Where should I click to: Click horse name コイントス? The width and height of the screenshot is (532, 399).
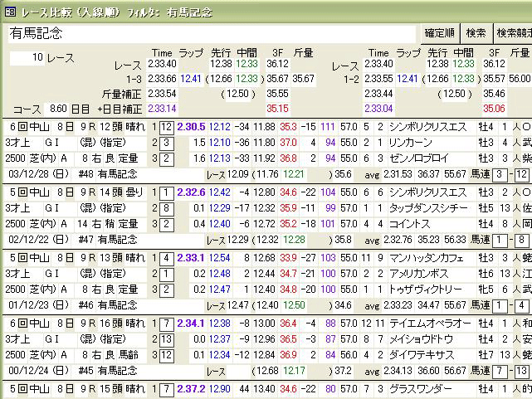point(409,224)
